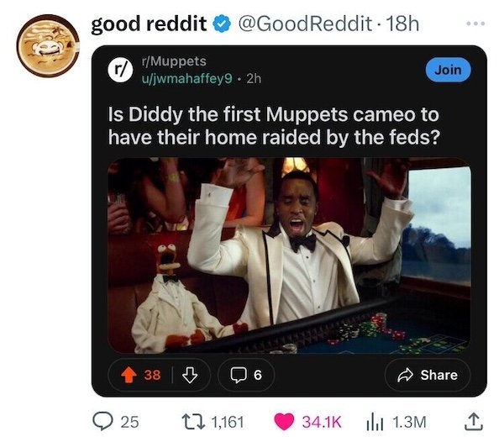The image size is (504, 437).
Task: Click the good reddit profile avatar
Action: point(48,45)
